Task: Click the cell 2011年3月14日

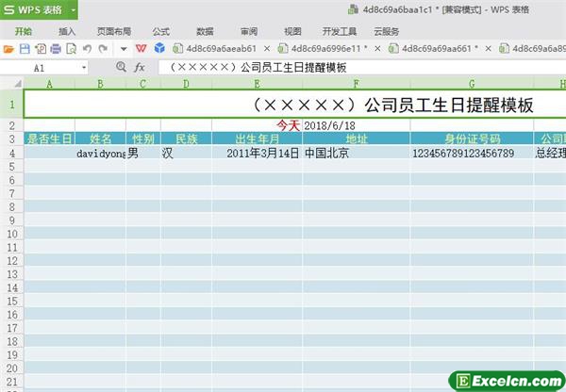Action: 257,153
